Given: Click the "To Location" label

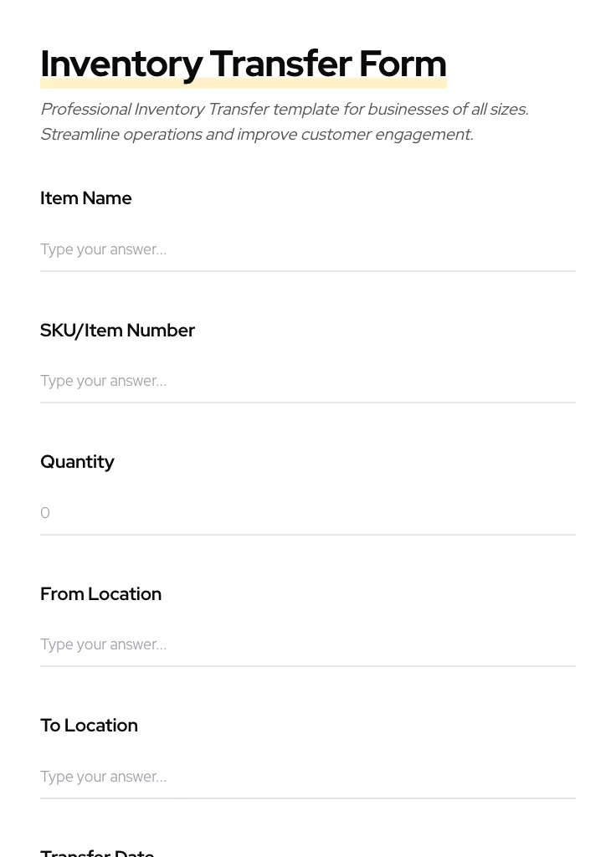Looking at the screenshot, I should tap(89, 726).
